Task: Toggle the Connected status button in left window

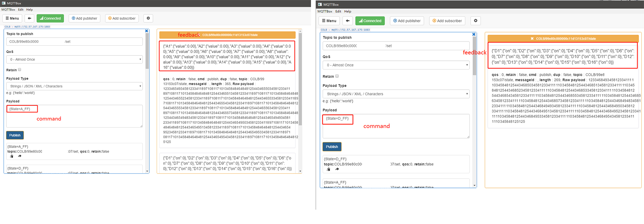Action: pyautogui.click(x=50, y=18)
